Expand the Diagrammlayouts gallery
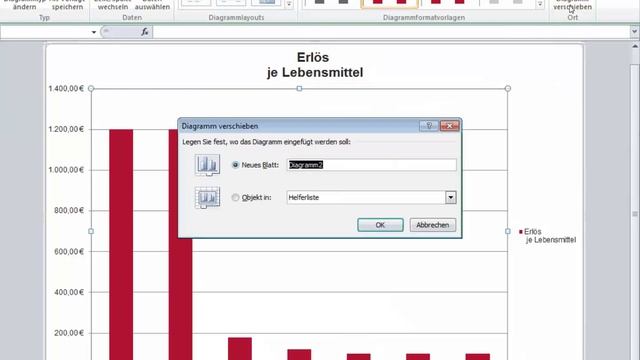 click(289, 4)
